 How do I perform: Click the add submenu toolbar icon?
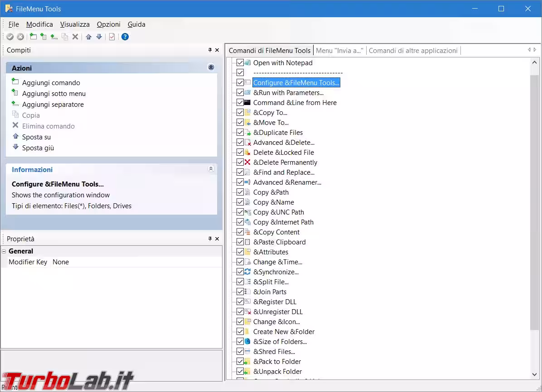click(x=44, y=37)
